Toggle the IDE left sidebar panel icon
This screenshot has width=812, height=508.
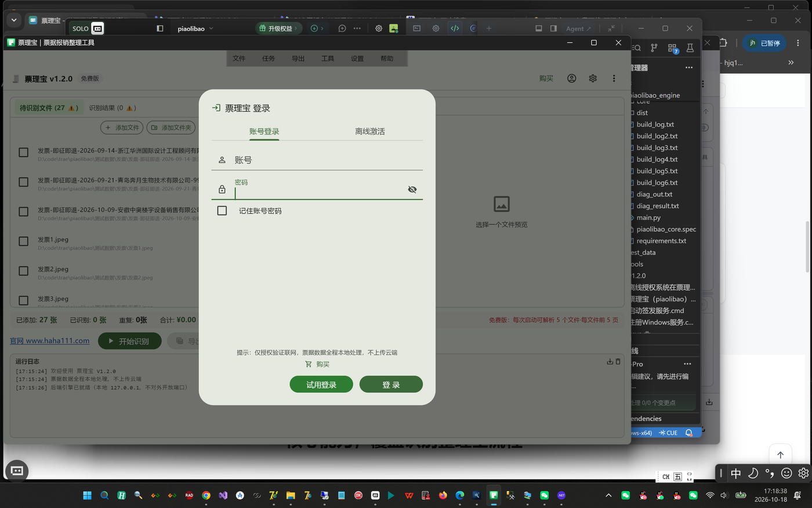pyautogui.click(x=160, y=28)
